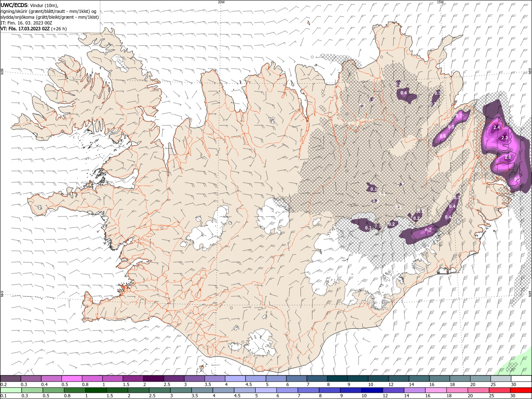This screenshot has height=399, width=532.
Task: Pick the pale grey 25 swatch in upper legend
Action: 501,379
